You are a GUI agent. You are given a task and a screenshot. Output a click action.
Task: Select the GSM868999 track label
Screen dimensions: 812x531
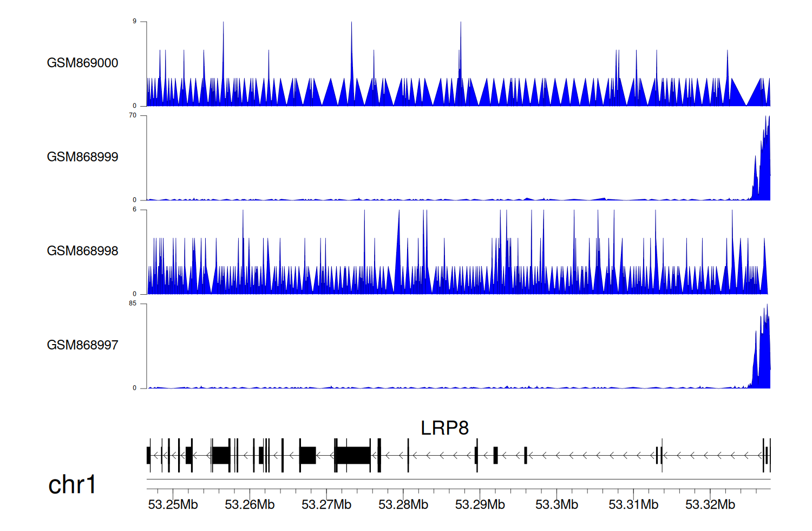pyautogui.click(x=82, y=157)
